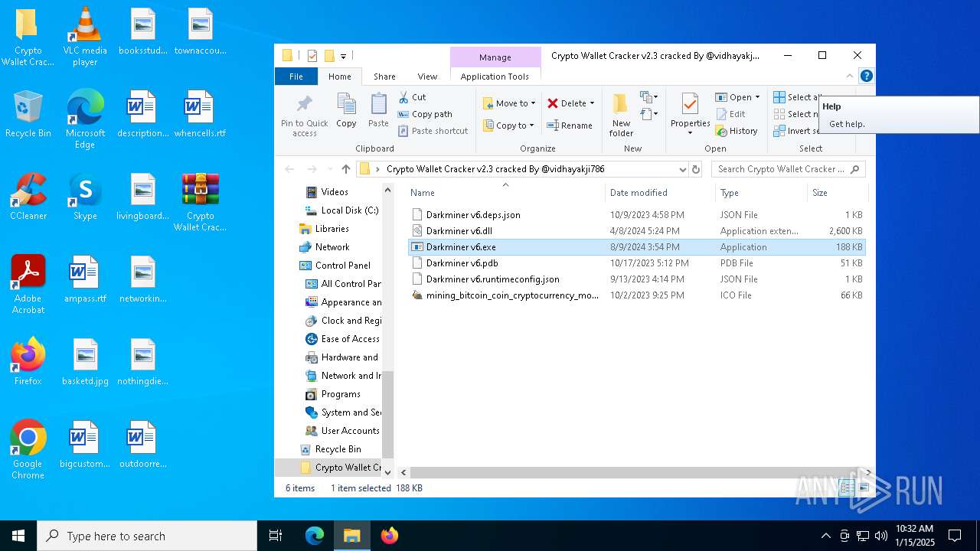Select Recycle Bin in navigation pane
The image size is (980, 551).
pos(330,449)
